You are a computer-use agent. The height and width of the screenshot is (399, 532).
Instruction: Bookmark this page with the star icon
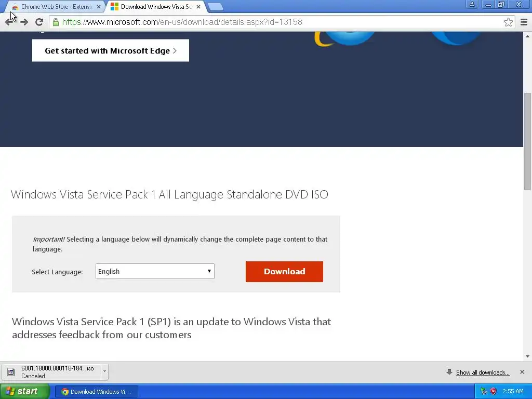point(508,22)
